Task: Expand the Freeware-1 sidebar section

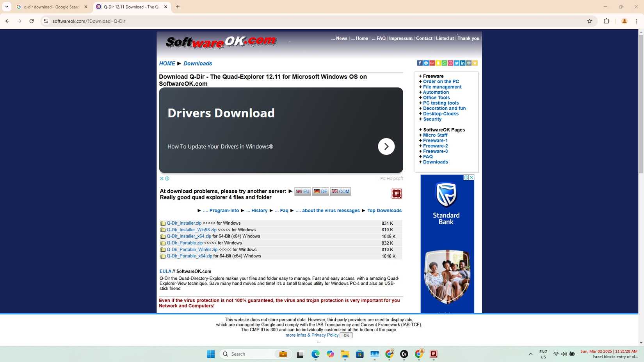Action: [435, 140]
